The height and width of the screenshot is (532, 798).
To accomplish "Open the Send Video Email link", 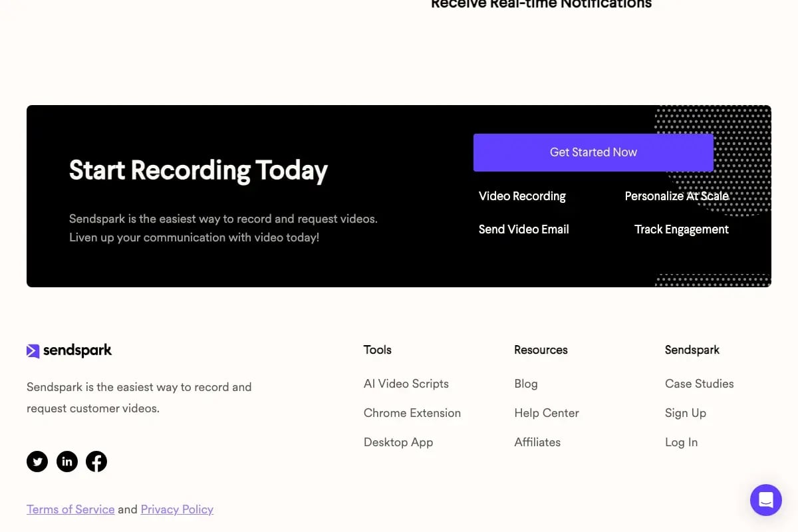I will [x=524, y=229].
